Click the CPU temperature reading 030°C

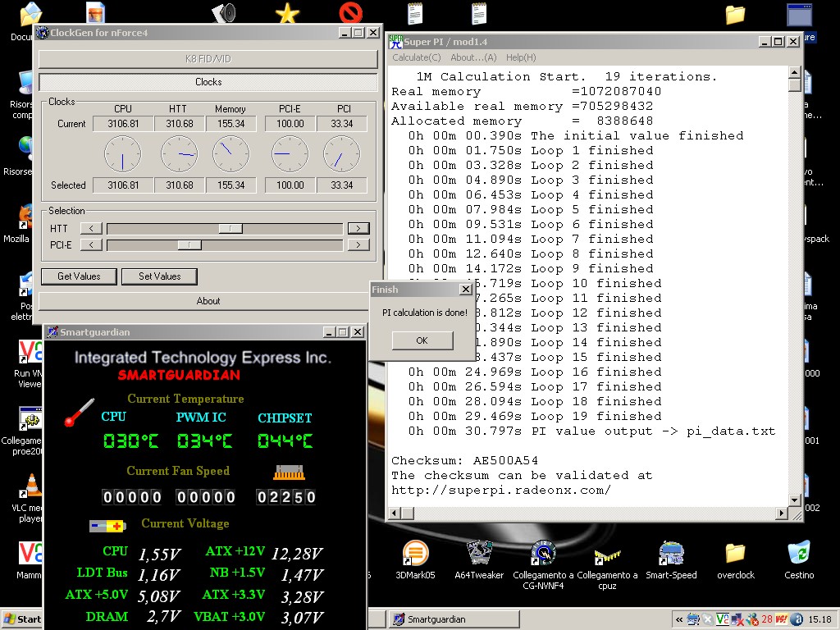click(130, 441)
